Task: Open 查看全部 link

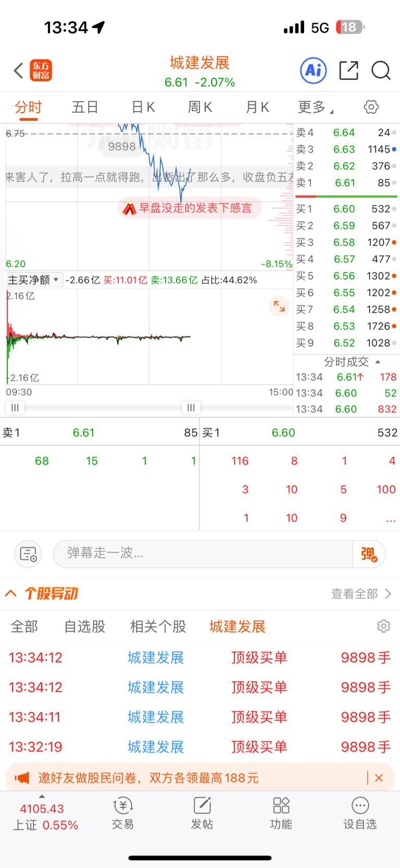Action: [361, 594]
